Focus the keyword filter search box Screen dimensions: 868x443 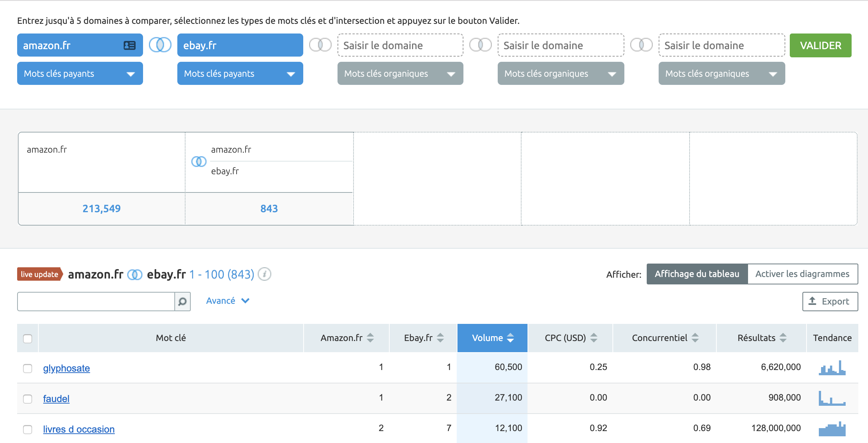pos(96,302)
